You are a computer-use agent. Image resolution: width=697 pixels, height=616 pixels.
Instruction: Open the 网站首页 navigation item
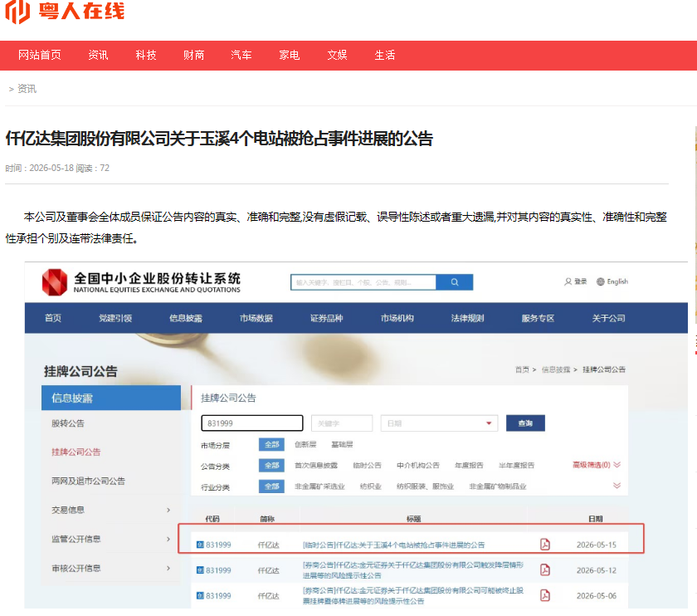pyautogui.click(x=40, y=55)
